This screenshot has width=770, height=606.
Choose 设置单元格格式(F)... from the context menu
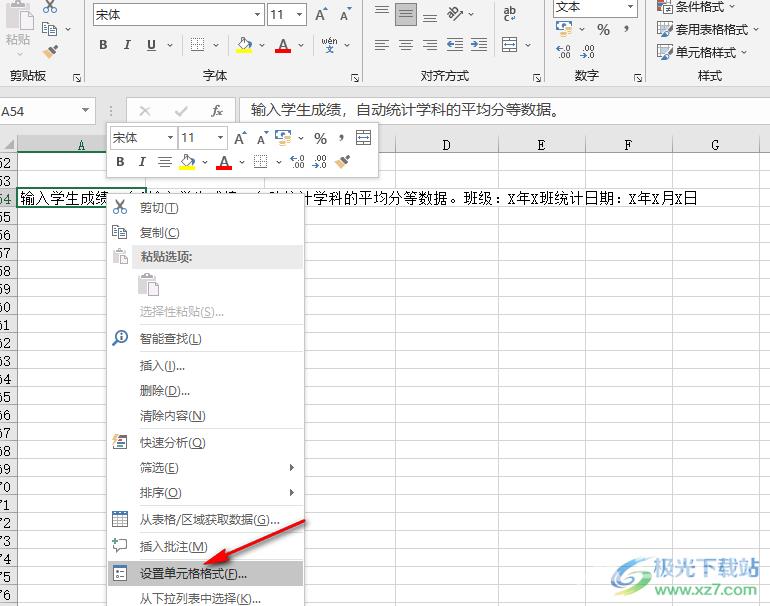tap(205, 573)
